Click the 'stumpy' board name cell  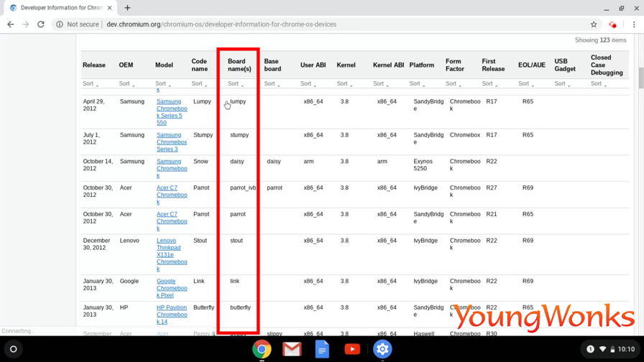click(239, 135)
